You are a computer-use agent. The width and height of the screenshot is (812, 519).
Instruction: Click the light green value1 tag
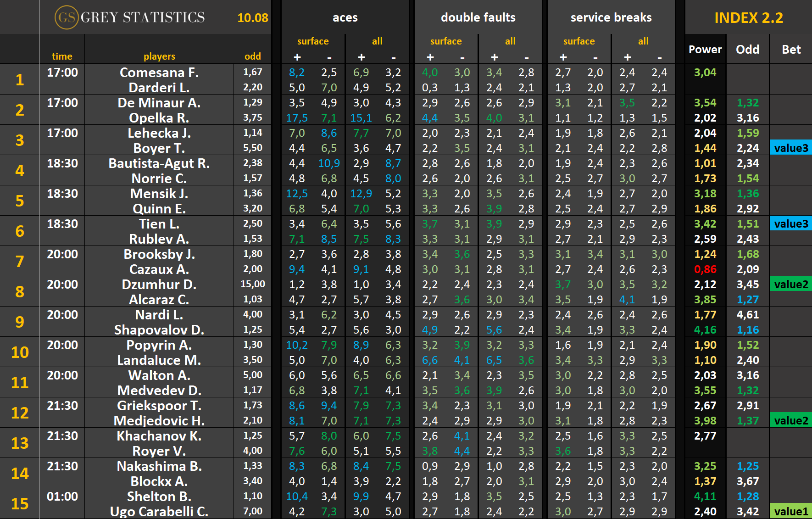[791, 512]
